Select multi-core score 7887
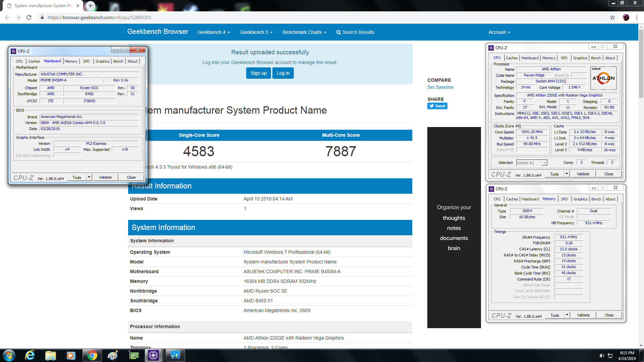This screenshot has height=362, width=644. pos(341,151)
